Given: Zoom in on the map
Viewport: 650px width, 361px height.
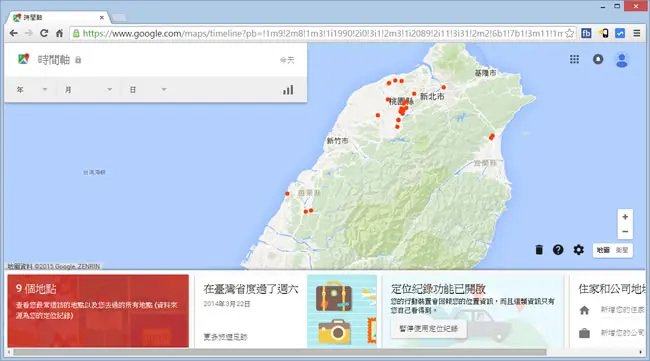Looking at the screenshot, I should tap(625, 217).
